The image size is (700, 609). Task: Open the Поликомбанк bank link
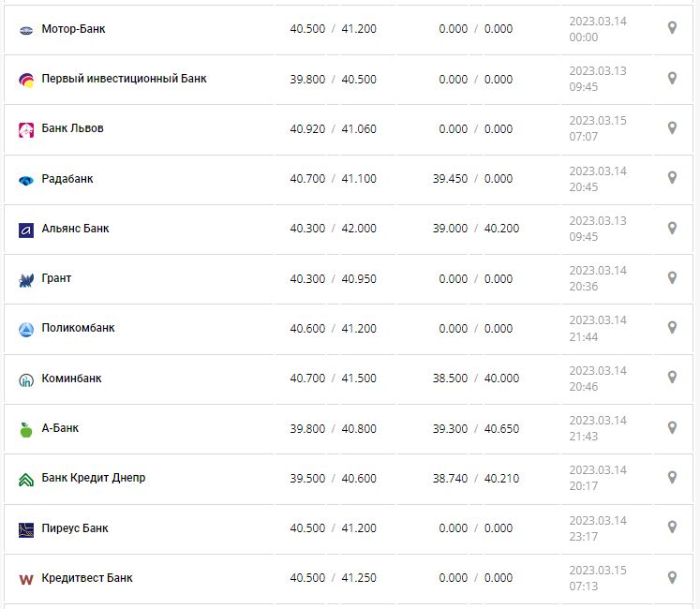[78, 328]
